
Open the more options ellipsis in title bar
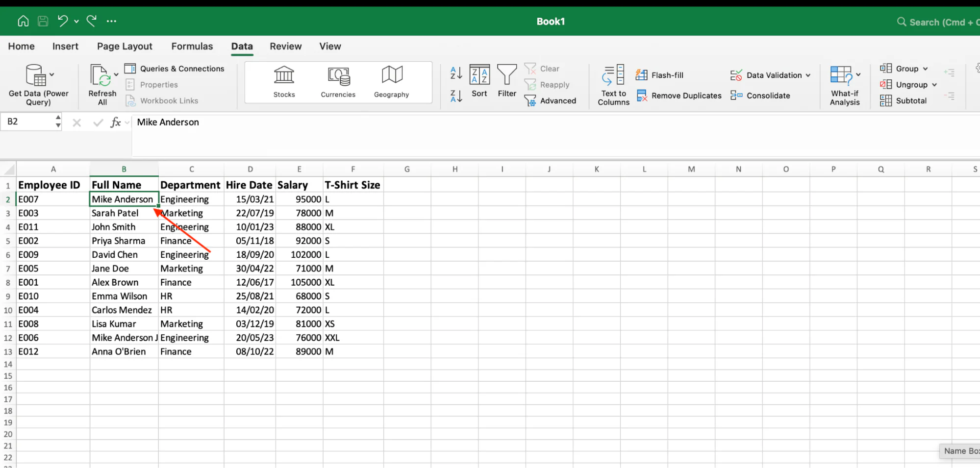coord(111,21)
